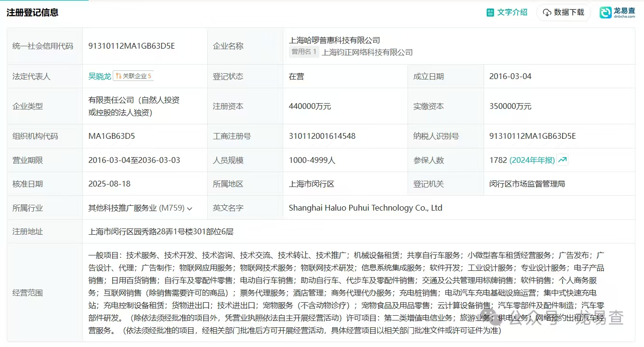
Task: Open legal representative 吴晓龙 profile link
Action: (100, 76)
